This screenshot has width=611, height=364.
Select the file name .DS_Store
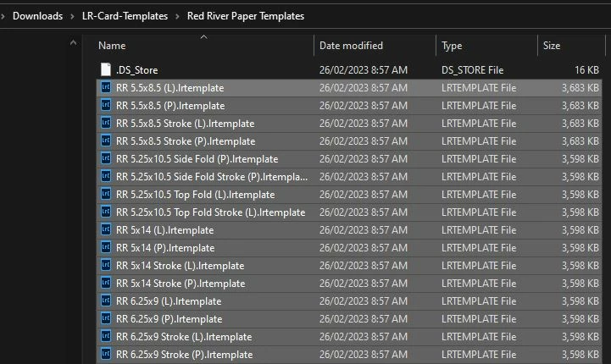pyautogui.click(x=136, y=70)
